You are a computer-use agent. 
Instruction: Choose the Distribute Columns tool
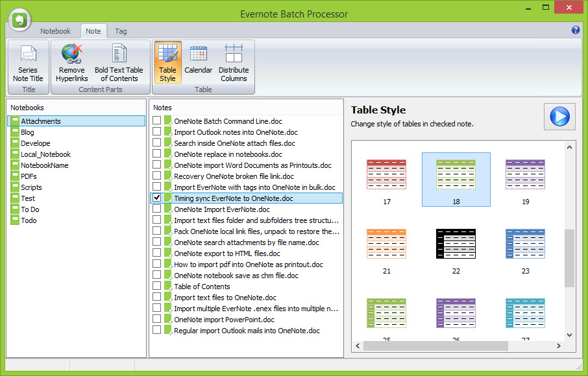point(234,64)
